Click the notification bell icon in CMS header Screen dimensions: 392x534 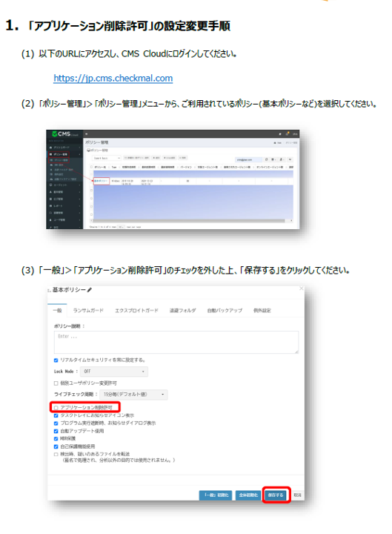click(x=288, y=133)
